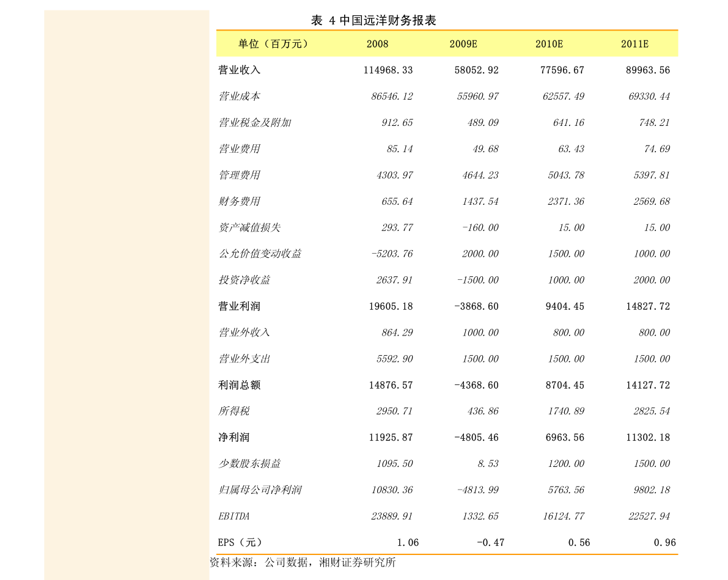The width and height of the screenshot is (728, 580).
Task: Click the table title 表 4 中国远洋财务报表
Action: 373,20
